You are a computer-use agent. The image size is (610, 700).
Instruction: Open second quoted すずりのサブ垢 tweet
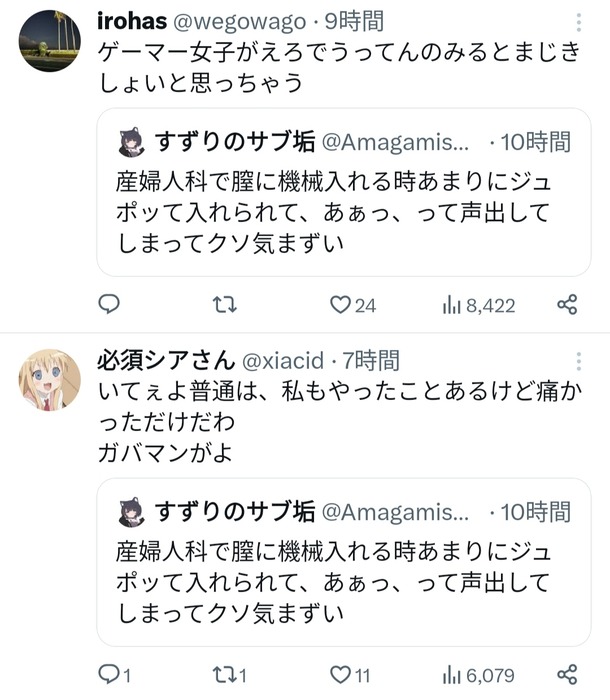point(344,562)
